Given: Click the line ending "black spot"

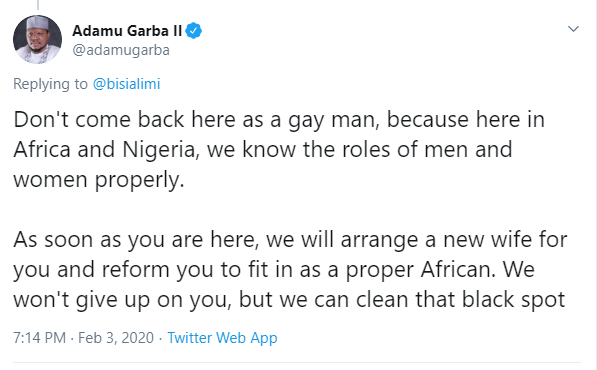Looking at the screenshot, I should (289, 300).
